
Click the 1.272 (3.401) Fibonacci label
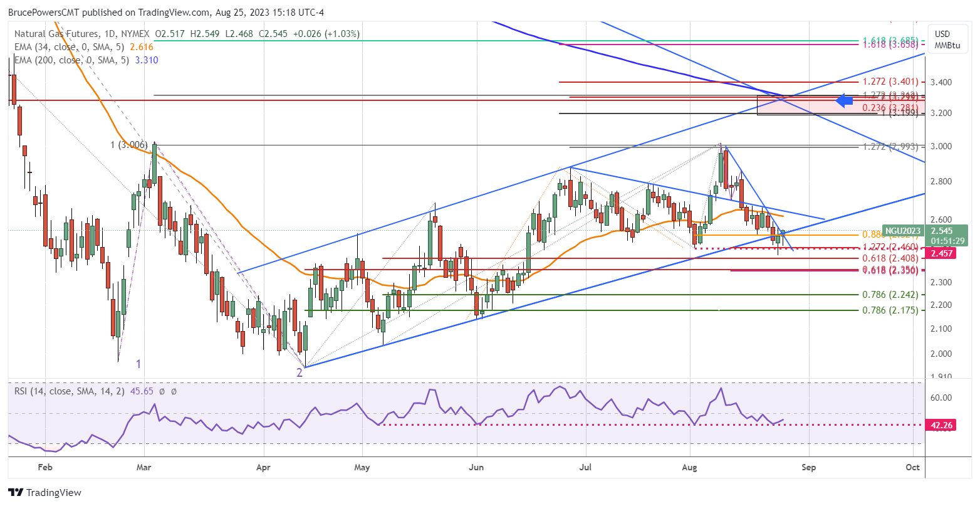(x=890, y=82)
